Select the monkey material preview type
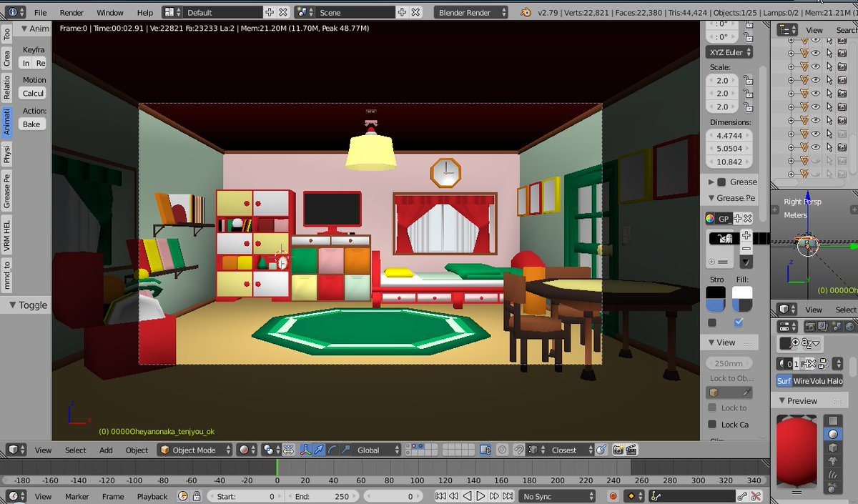 [x=833, y=461]
